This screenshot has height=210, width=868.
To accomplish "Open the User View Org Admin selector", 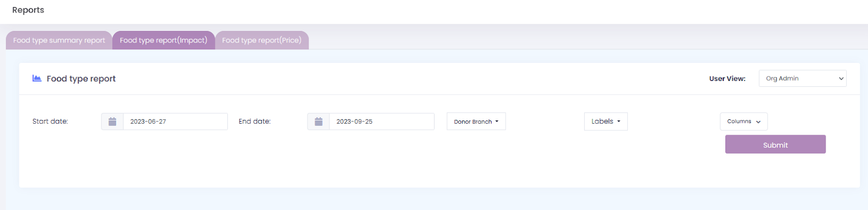I will tap(803, 78).
